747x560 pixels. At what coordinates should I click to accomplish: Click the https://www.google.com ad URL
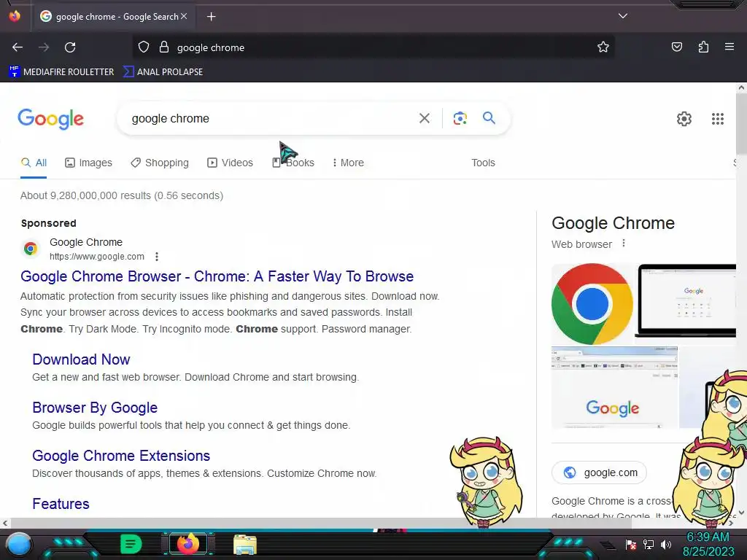coord(97,257)
